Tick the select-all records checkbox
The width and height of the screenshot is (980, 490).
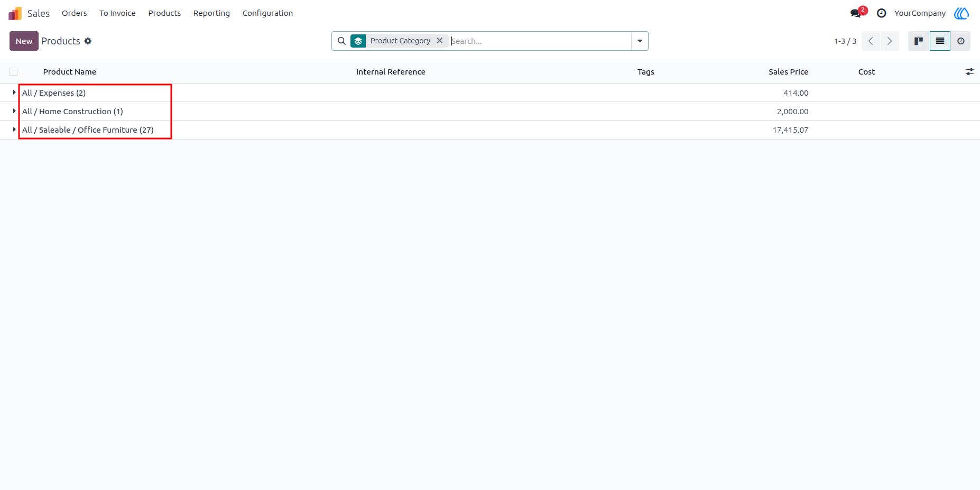pos(14,72)
